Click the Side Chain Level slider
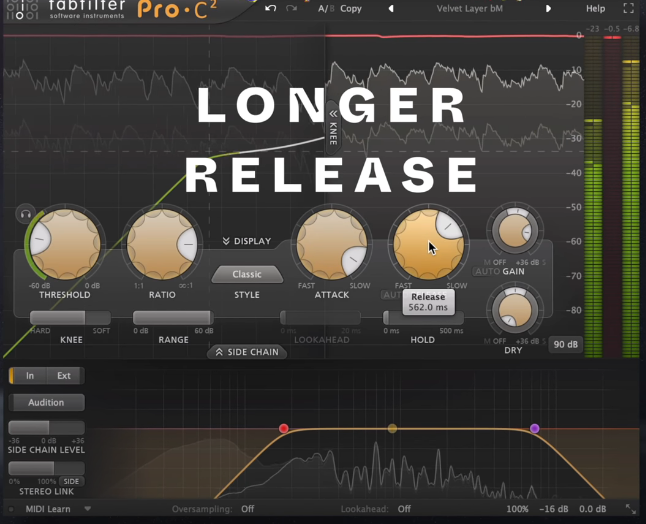This screenshot has width=646, height=524. click(x=46, y=428)
